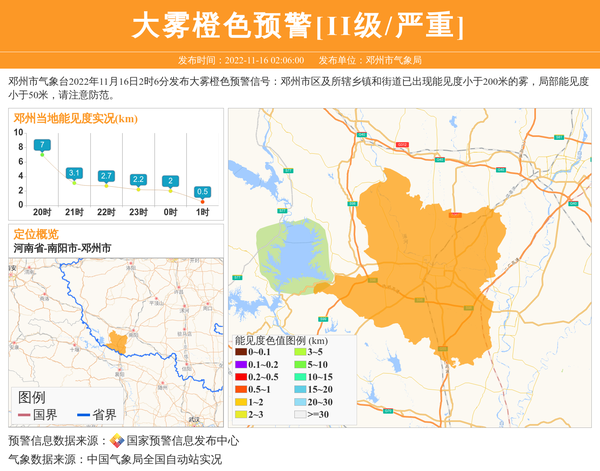Click the 10~15 teal legend swatch

[300, 377]
